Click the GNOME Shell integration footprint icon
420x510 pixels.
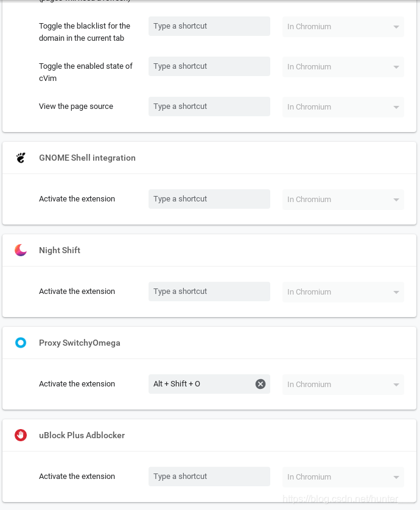coord(21,158)
